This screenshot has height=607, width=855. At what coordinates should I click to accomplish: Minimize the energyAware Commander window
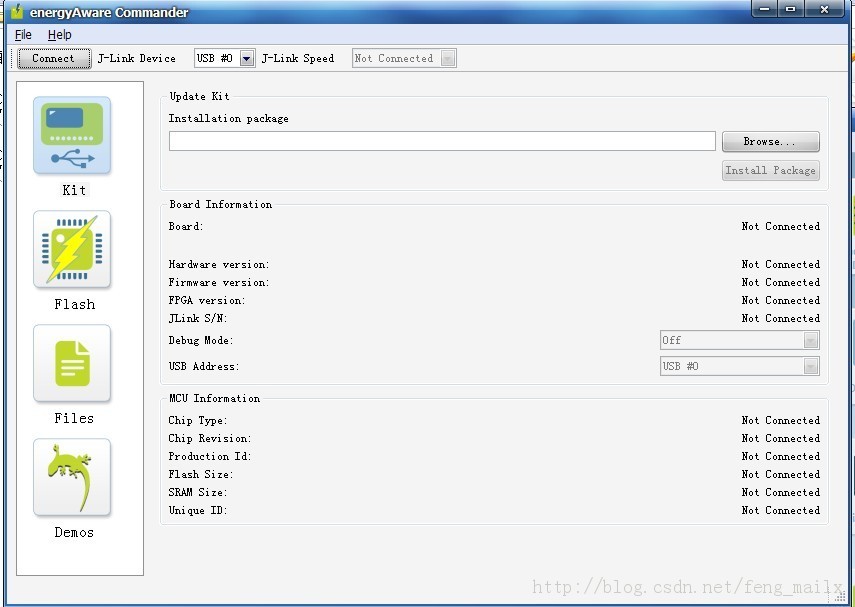[x=764, y=9]
